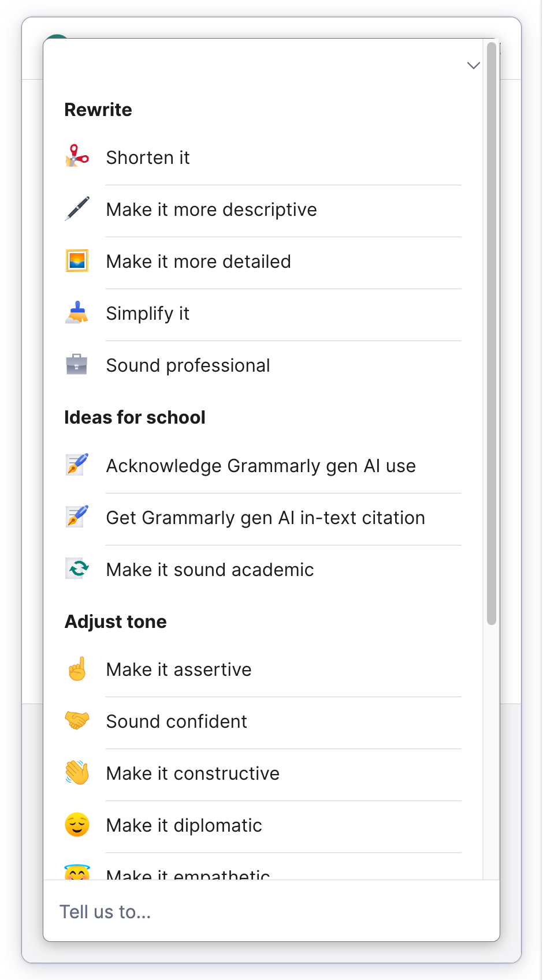543x980 pixels.
Task: Choose Get Grammarly gen AI in-text citation
Action: click(265, 518)
